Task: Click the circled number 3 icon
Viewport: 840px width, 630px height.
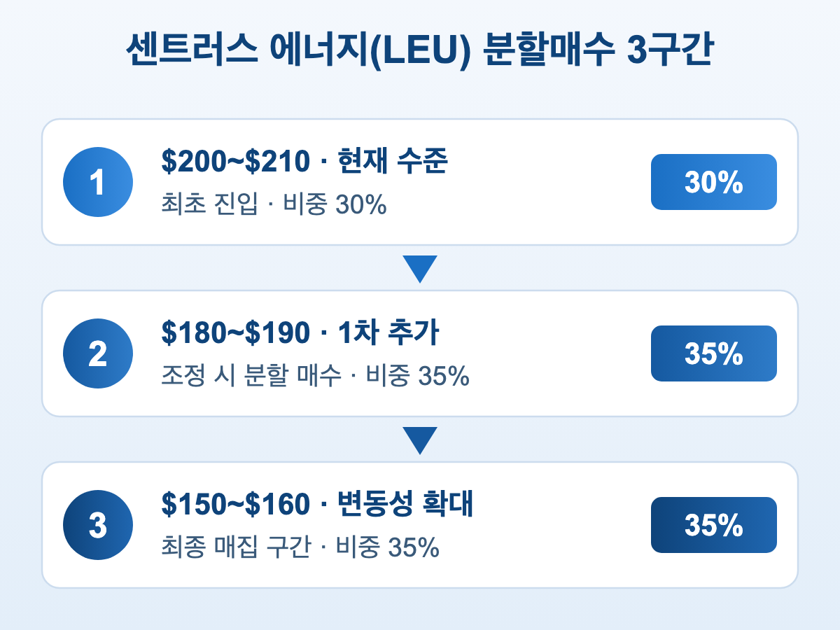Action: click(x=98, y=525)
